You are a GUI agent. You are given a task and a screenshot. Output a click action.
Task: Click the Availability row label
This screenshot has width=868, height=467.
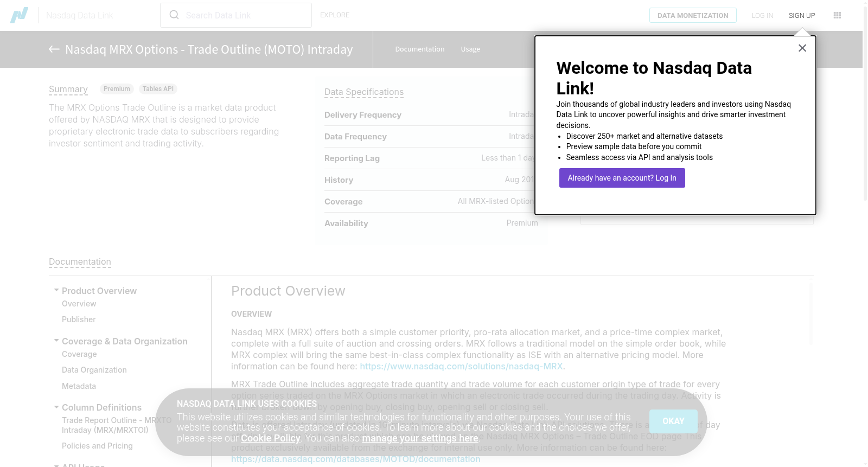pos(346,223)
